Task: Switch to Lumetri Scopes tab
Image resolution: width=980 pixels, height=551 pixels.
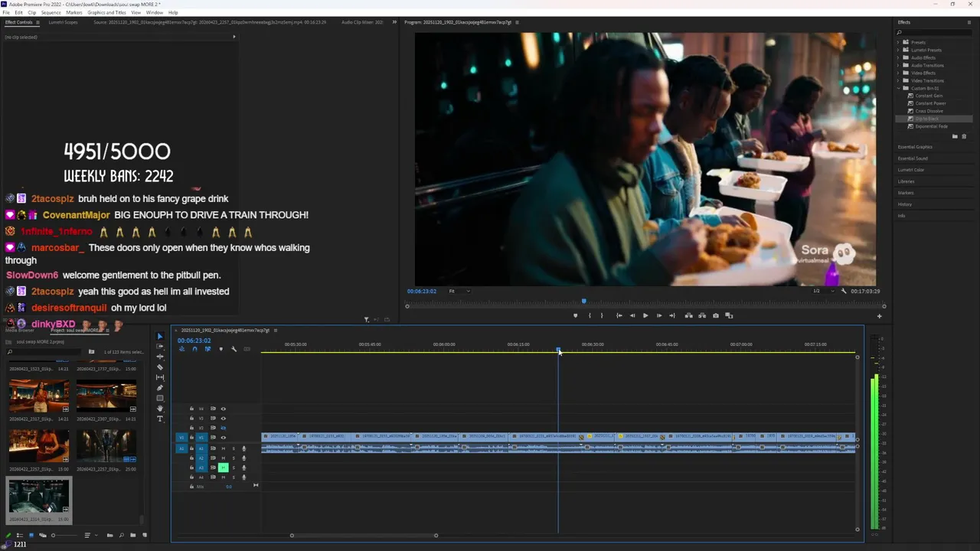Action: [63, 22]
